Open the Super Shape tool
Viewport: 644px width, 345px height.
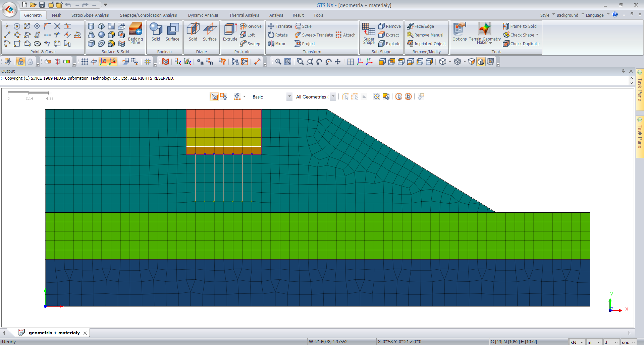click(x=369, y=33)
